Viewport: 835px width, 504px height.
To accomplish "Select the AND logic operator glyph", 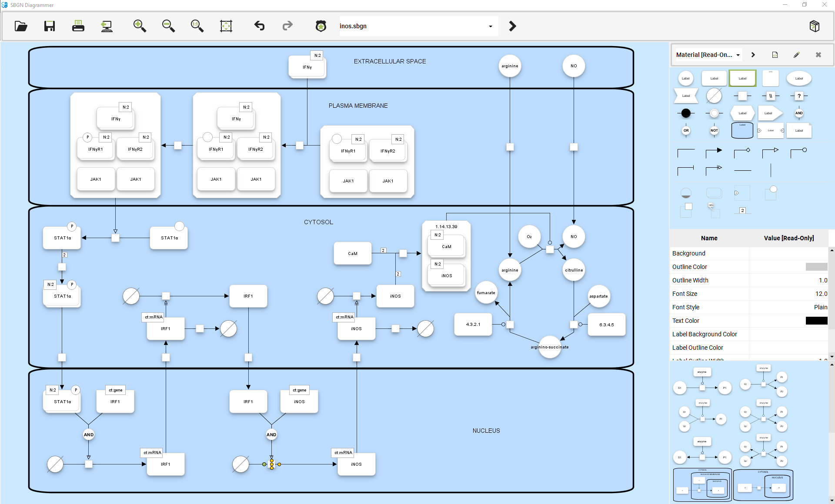I will click(x=799, y=113).
